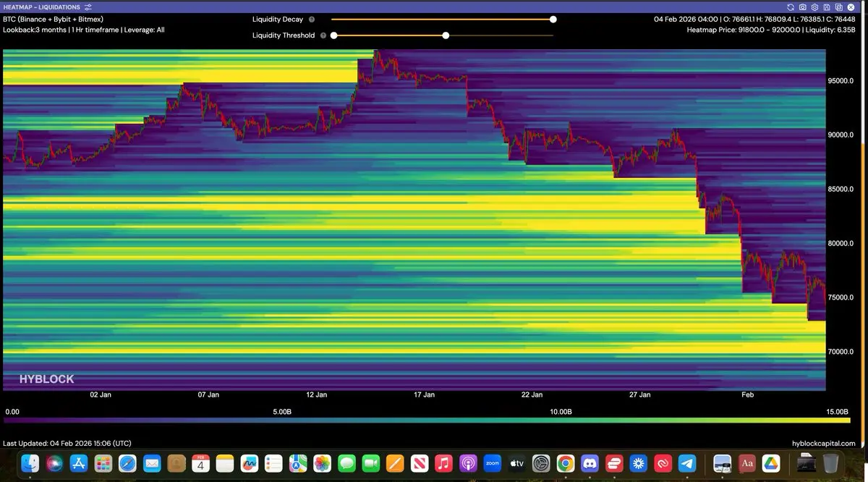Open the hyblockcapital.com link
Viewport: 868px width, 482px height.
pyautogui.click(x=824, y=443)
